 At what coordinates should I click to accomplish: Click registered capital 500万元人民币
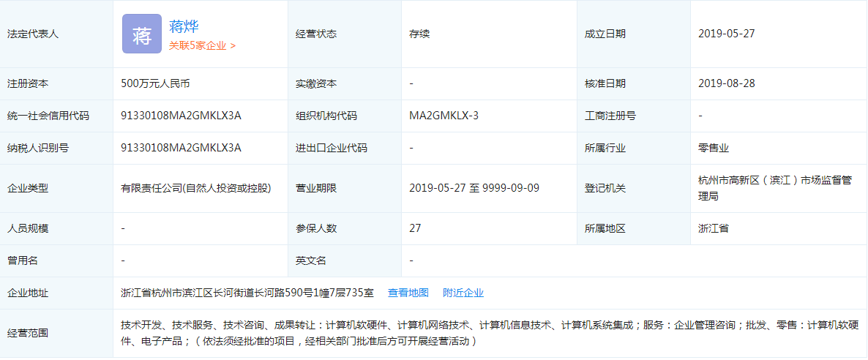[x=156, y=83]
